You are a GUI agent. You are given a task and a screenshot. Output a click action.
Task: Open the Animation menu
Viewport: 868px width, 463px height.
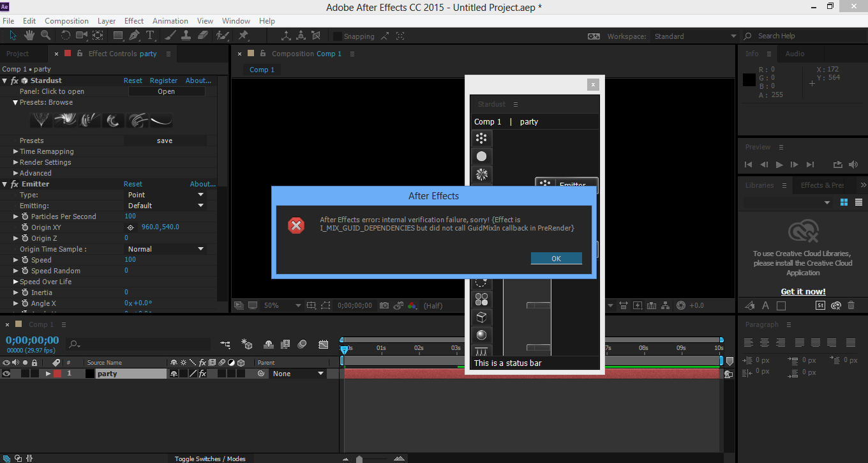click(170, 21)
